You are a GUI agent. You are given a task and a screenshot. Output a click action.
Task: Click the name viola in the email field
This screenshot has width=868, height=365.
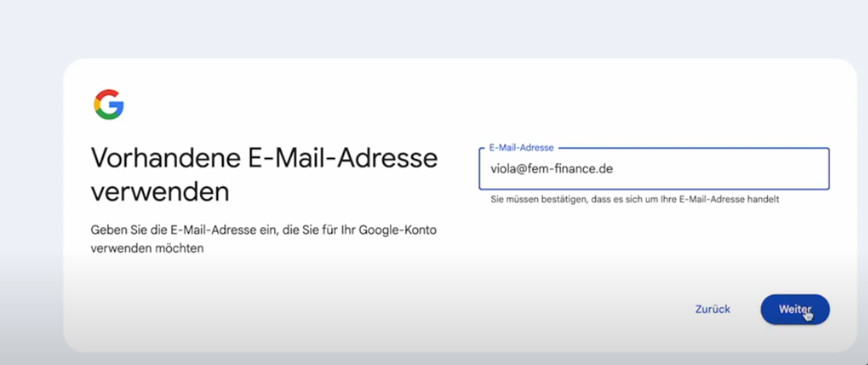point(503,169)
